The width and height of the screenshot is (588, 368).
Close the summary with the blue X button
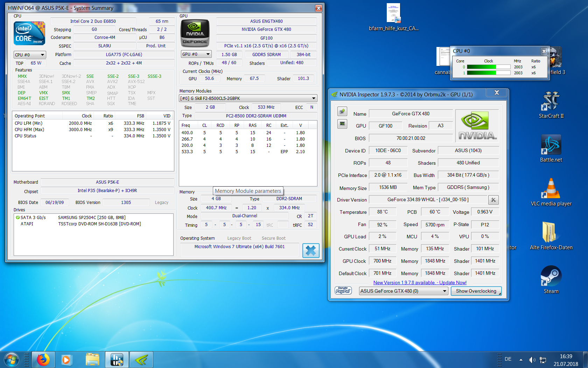pos(311,251)
